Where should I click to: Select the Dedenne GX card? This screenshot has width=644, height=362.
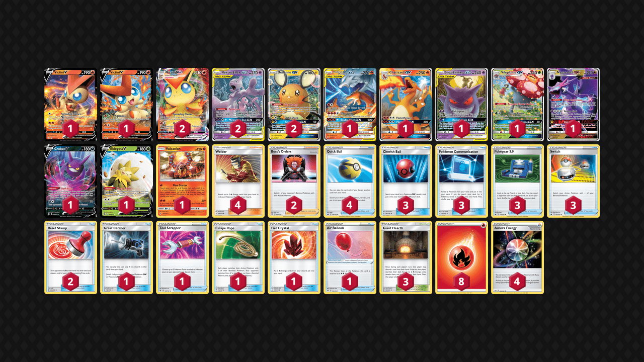[x=294, y=105]
